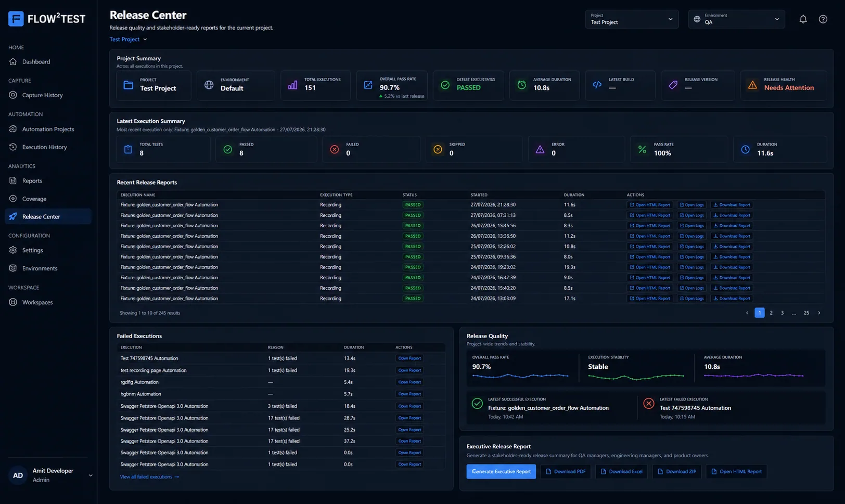Click hgbnm Automation row name
This screenshot has height=504, width=845.
(140, 394)
